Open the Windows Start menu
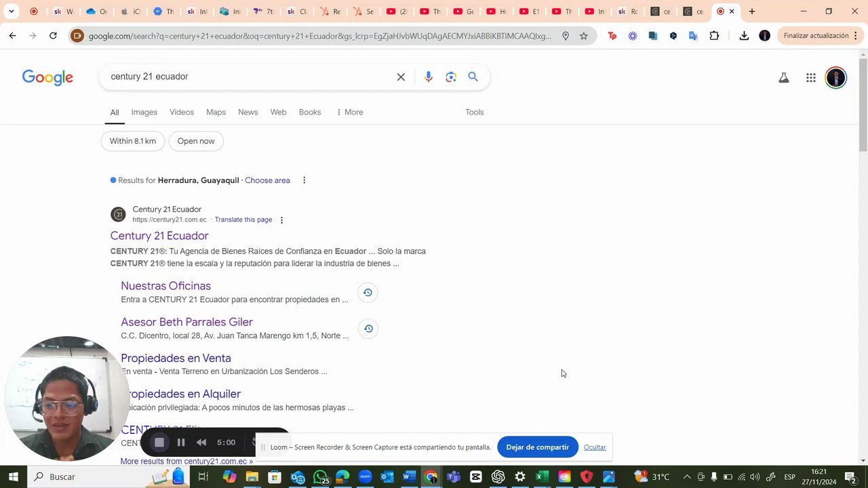Viewport: 868px width, 488px height. [13, 477]
